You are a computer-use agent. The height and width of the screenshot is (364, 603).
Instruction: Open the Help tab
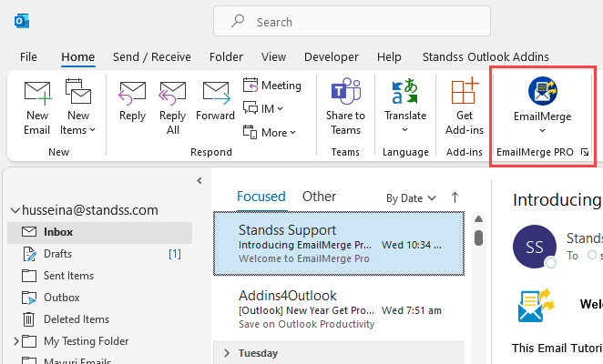click(389, 57)
